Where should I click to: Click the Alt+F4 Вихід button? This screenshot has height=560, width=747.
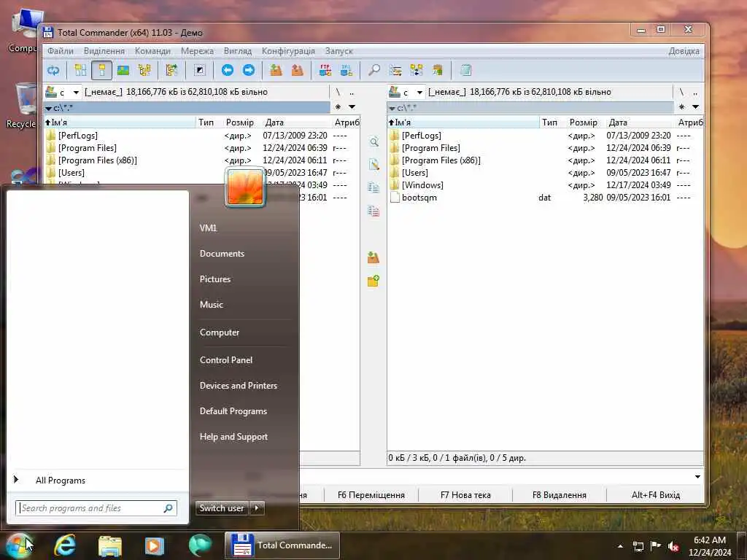coord(656,495)
